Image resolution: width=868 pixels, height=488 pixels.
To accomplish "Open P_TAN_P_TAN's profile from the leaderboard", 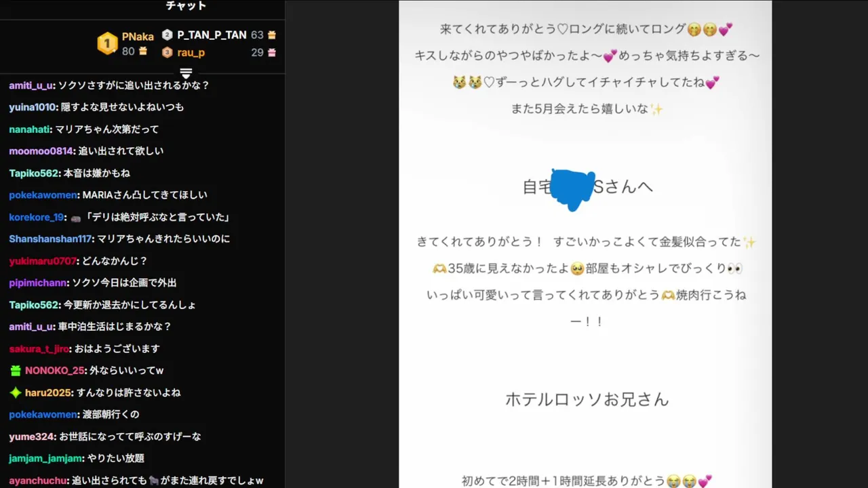I will click(x=212, y=35).
